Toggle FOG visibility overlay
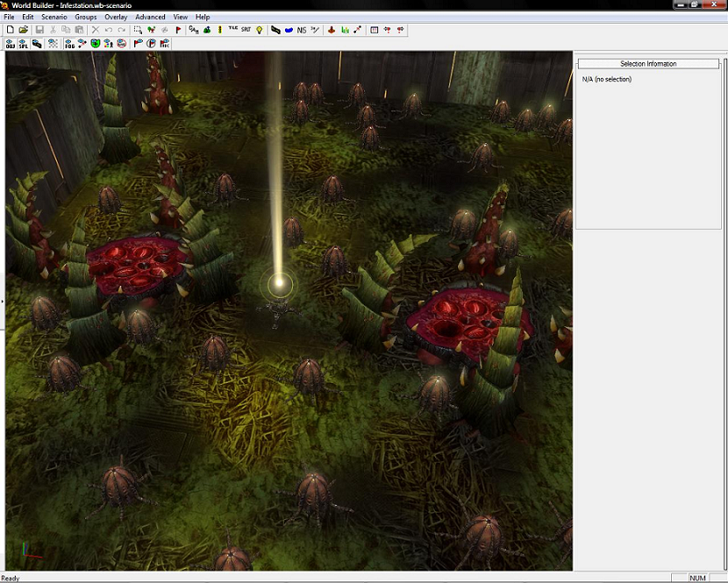 click(x=69, y=43)
